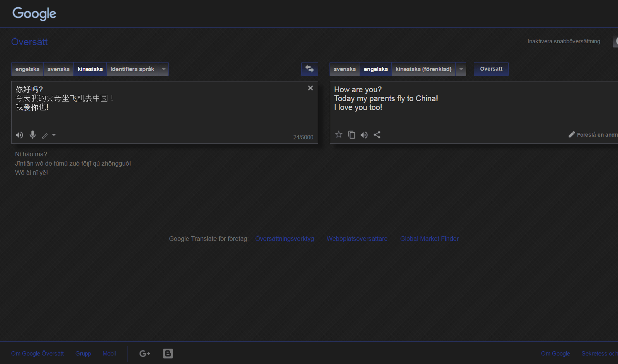Viewport: 618px width, 364px height.
Task: Open the handwriting input pencil tool
Action: click(45, 135)
